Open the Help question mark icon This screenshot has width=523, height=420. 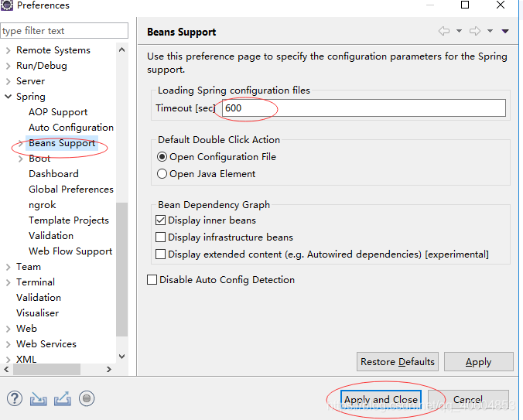click(x=15, y=398)
